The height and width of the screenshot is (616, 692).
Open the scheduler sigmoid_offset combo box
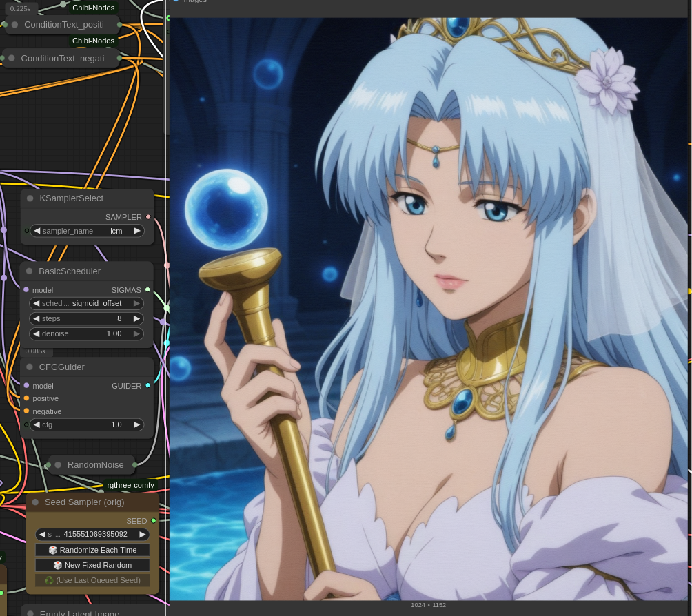tap(87, 304)
